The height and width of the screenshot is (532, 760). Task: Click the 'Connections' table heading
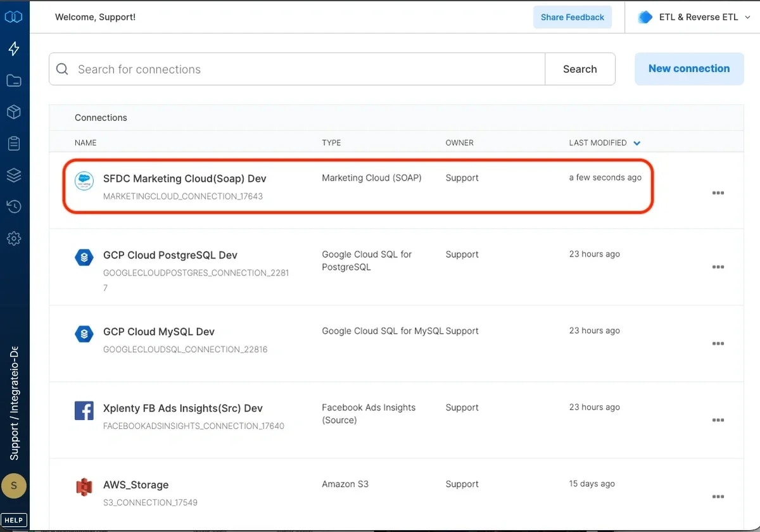pos(101,118)
